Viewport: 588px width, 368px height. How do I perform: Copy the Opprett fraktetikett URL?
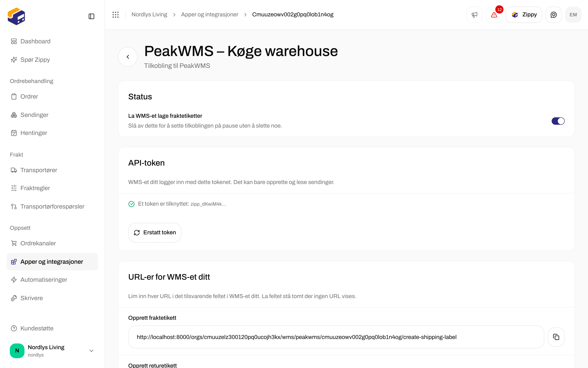[x=556, y=337]
